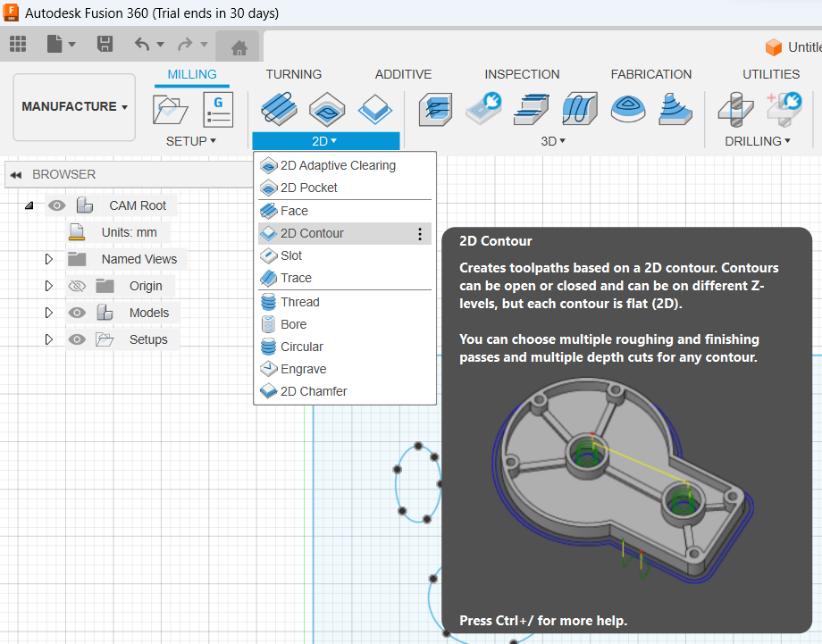Click the Bore icon in the 2D menu
The height and width of the screenshot is (644, 822).
click(268, 324)
